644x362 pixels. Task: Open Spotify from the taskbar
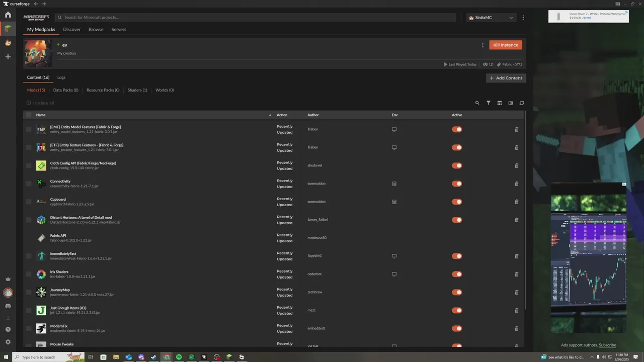point(179,357)
